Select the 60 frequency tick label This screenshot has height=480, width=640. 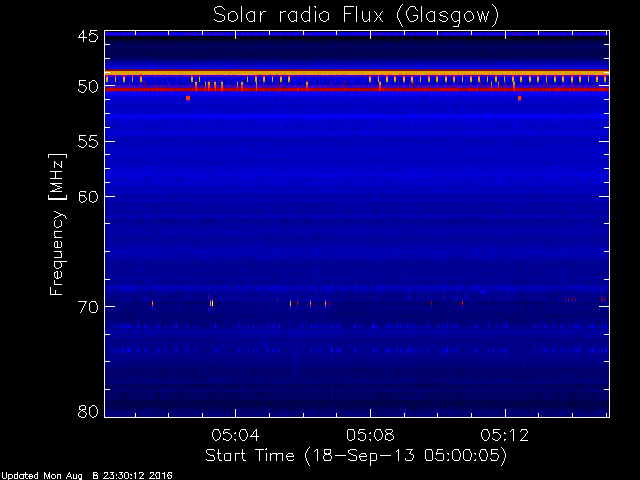click(x=88, y=197)
